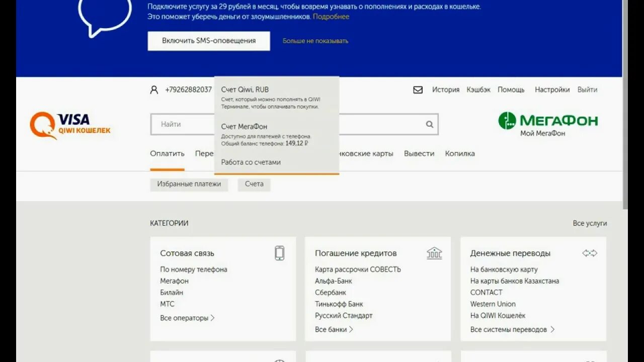644x362 pixels.
Task: Click the page vertical scrollbar
Action: click(x=625, y=105)
